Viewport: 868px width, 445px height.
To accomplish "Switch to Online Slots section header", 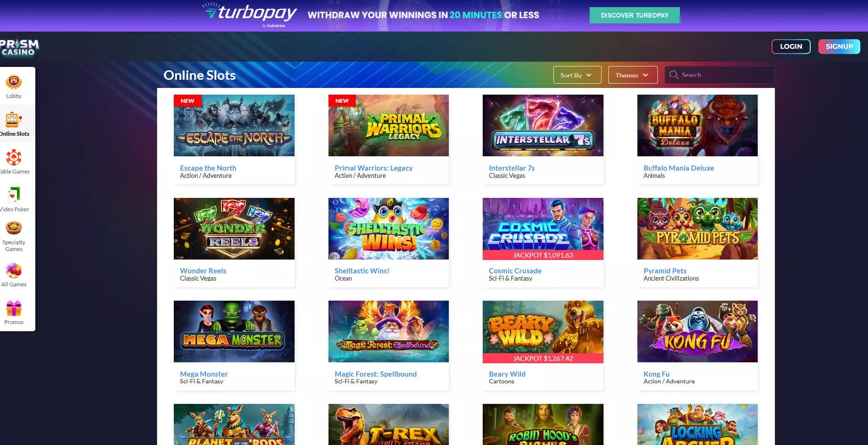I will click(x=200, y=75).
